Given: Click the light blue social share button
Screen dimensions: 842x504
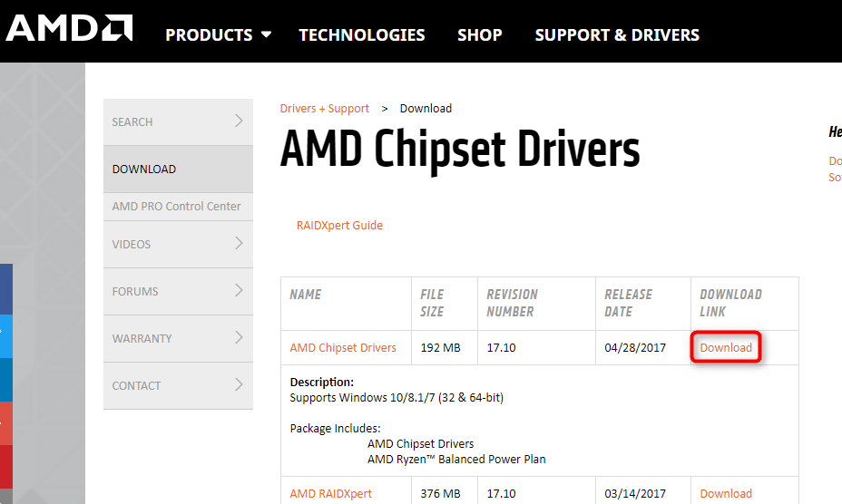Looking at the screenshot, I should pyautogui.click(x=6, y=336).
